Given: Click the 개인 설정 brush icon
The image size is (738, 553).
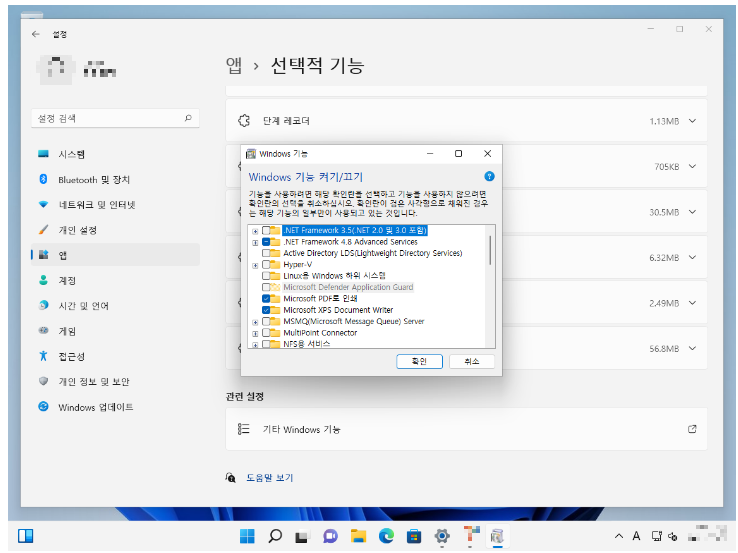Looking at the screenshot, I should tap(43, 230).
